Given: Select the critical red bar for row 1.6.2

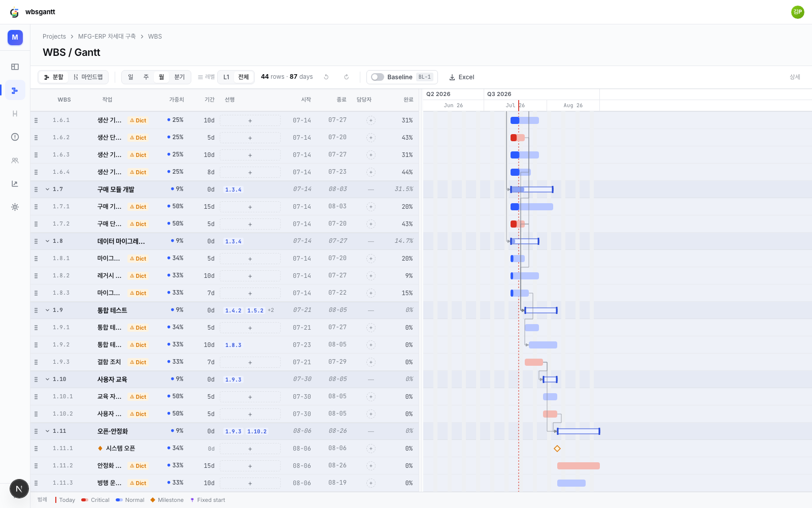Looking at the screenshot, I should click(518, 138).
